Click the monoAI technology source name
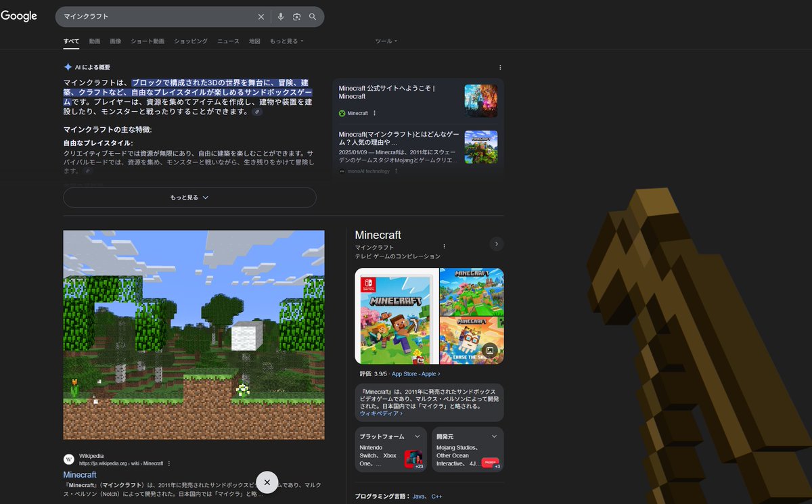 [369, 171]
